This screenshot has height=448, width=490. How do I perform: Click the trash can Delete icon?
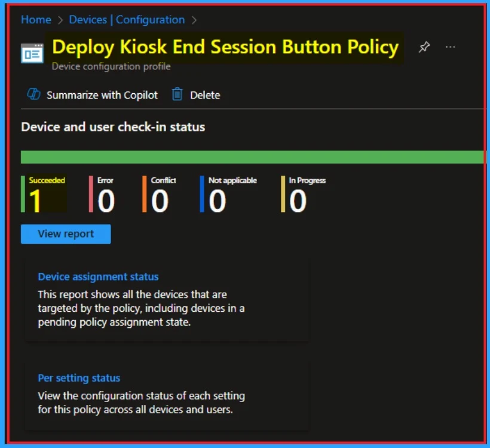point(177,94)
